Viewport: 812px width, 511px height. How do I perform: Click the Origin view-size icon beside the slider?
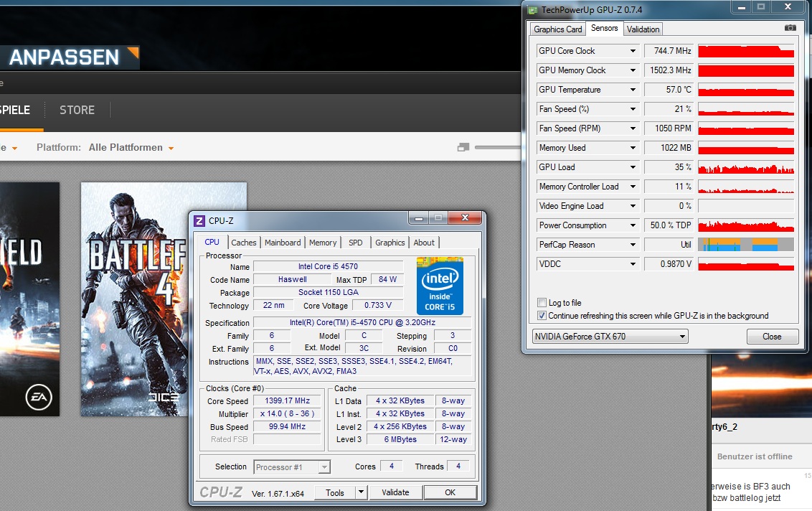tap(463, 147)
